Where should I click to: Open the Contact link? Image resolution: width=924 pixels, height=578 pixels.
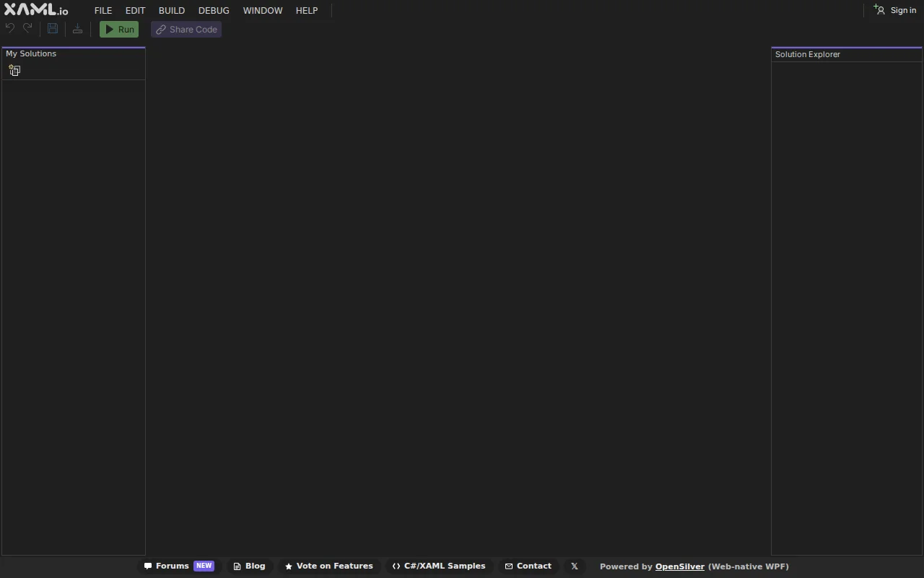(x=528, y=566)
